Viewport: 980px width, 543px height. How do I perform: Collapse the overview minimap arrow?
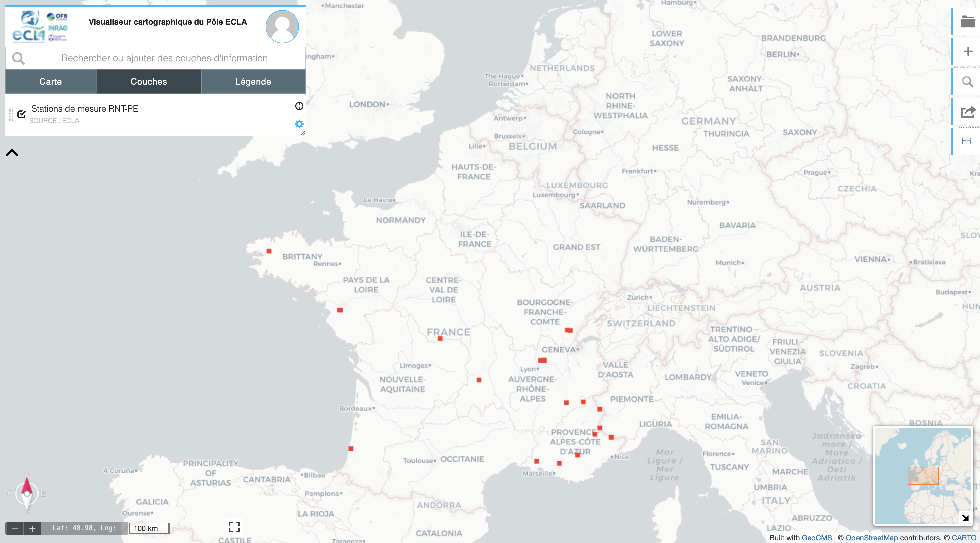click(x=965, y=518)
